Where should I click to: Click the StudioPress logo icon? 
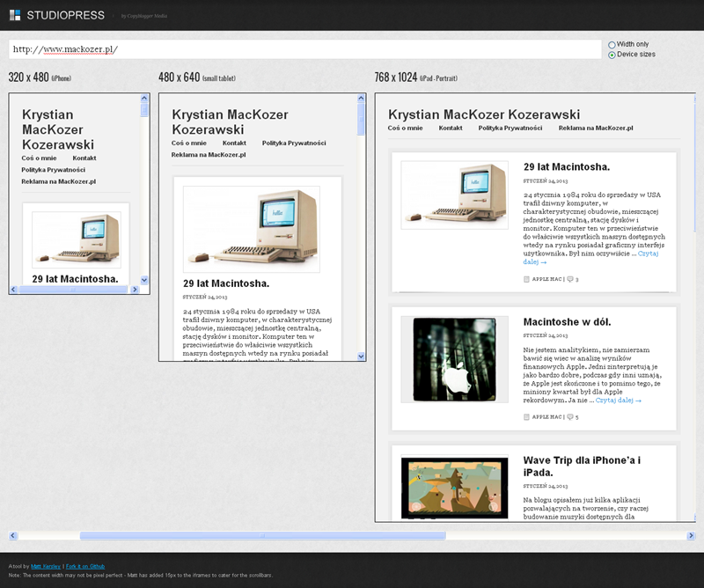(15, 15)
